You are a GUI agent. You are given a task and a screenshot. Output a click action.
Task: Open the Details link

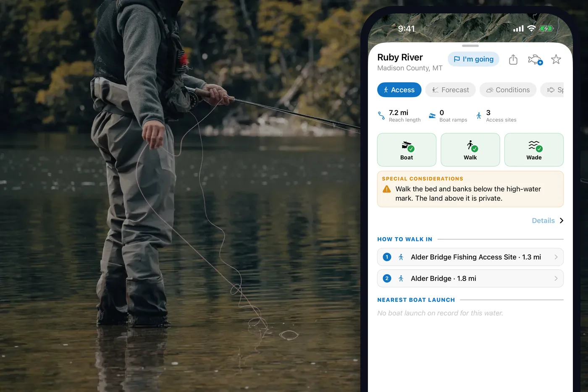[543, 221]
